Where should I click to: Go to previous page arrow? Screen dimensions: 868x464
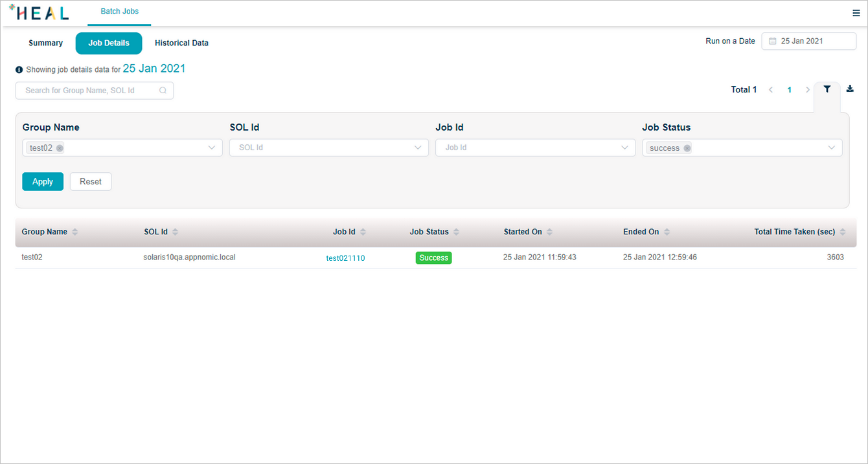(771, 90)
